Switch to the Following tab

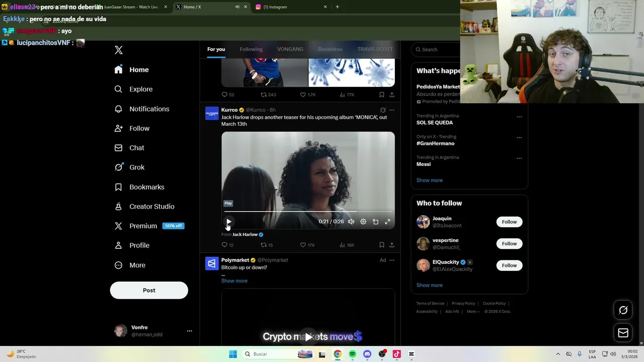click(251, 49)
